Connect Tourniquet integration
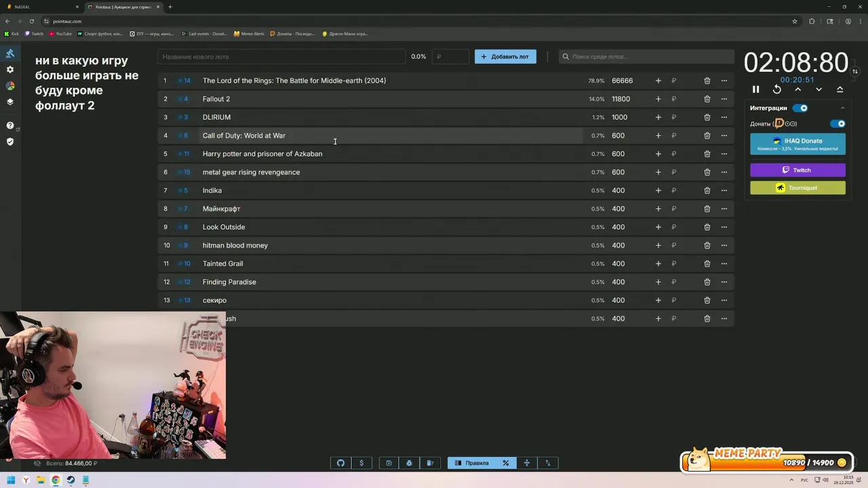 coord(797,188)
